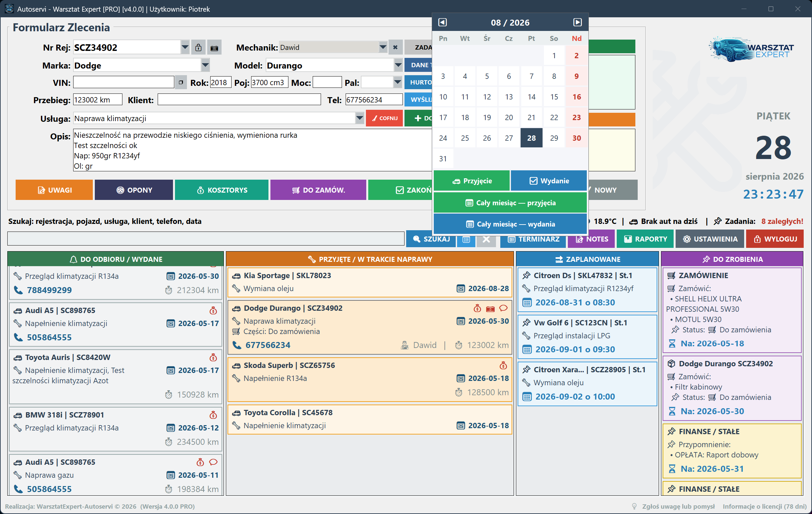Image resolution: width=812 pixels, height=514 pixels.
Task: Click the small VIN decode icon button
Action: tap(181, 83)
